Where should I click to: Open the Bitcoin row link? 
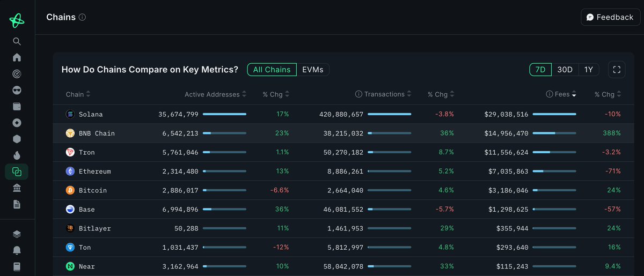pyautogui.click(x=92, y=190)
